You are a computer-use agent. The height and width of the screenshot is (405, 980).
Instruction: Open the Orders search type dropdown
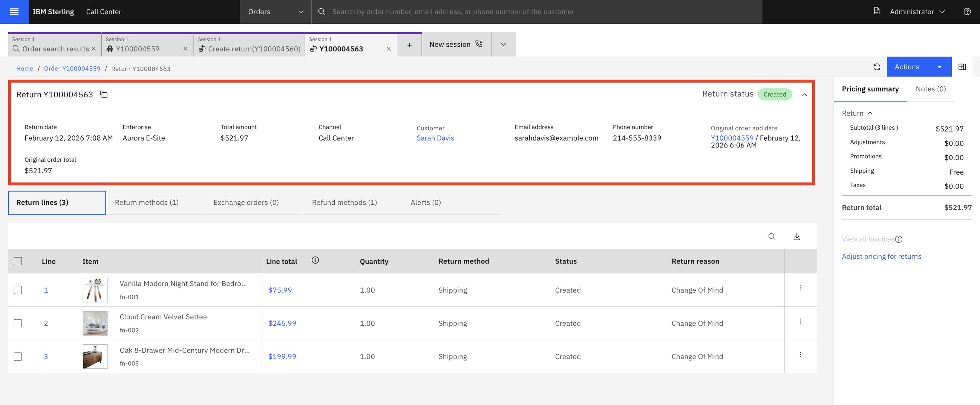click(x=276, y=12)
